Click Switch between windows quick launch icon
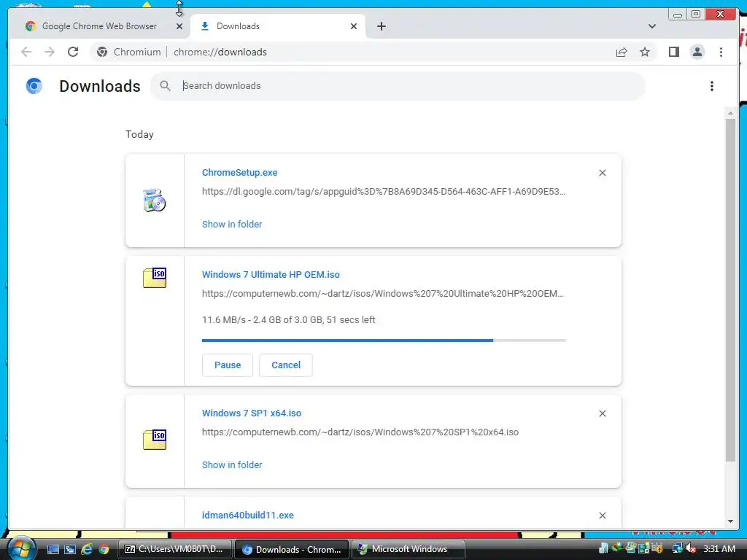747x560 pixels. click(x=70, y=549)
